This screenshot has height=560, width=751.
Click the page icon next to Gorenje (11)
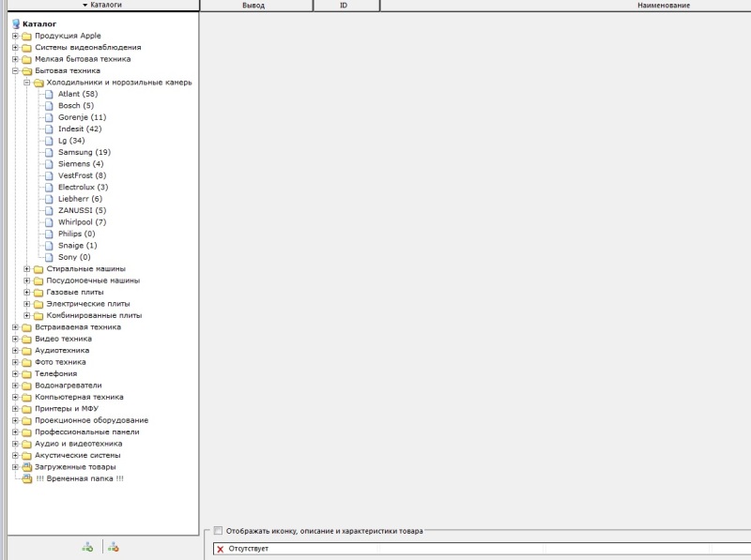[49, 117]
